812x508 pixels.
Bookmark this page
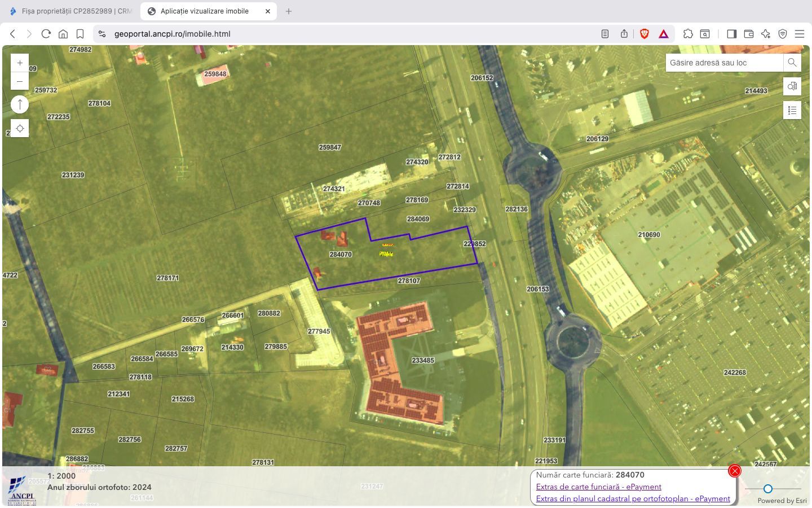click(80, 34)
